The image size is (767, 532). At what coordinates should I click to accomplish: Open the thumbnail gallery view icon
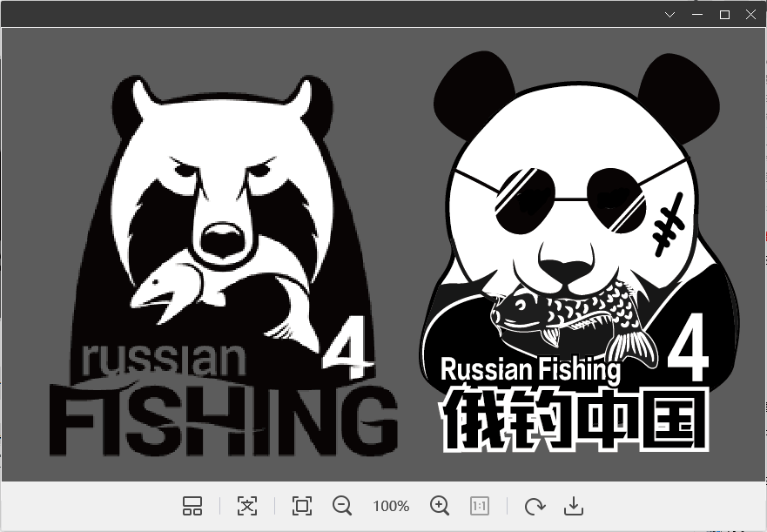(x=192, y=506)
